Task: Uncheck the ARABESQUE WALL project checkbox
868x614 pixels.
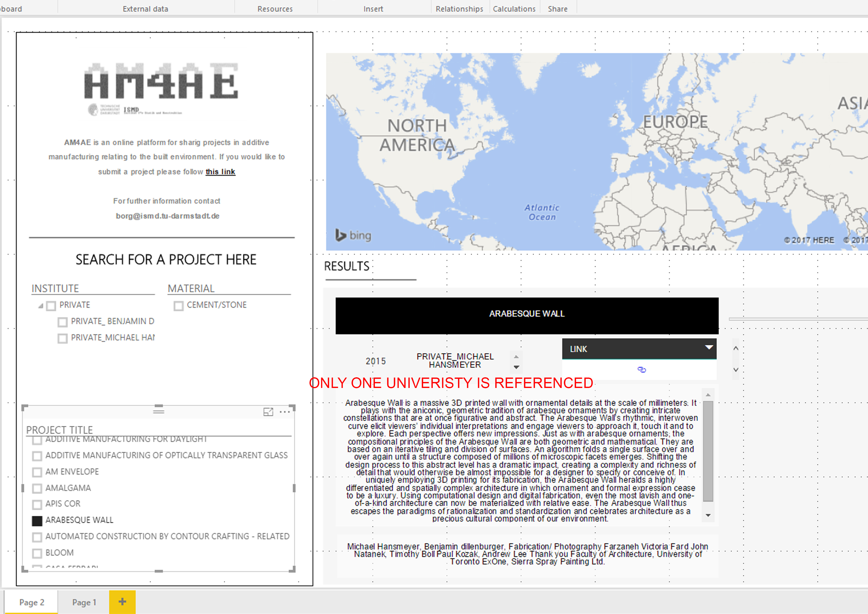Action: coord(37,521)
